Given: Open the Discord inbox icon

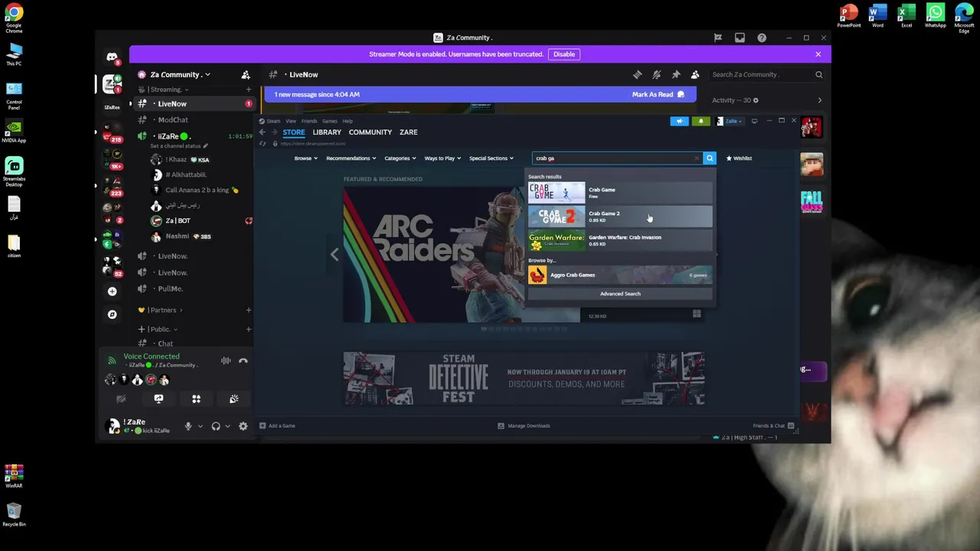Looking at the screenshot, I should 740,37.
